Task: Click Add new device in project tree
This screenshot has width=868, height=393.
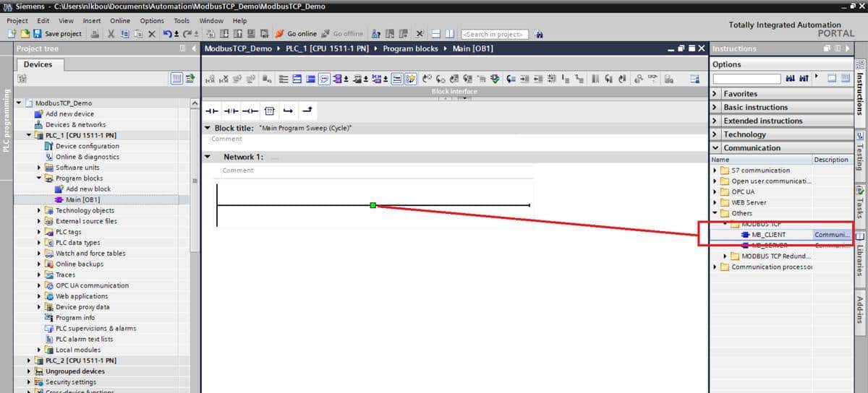Action: point(69,113)
